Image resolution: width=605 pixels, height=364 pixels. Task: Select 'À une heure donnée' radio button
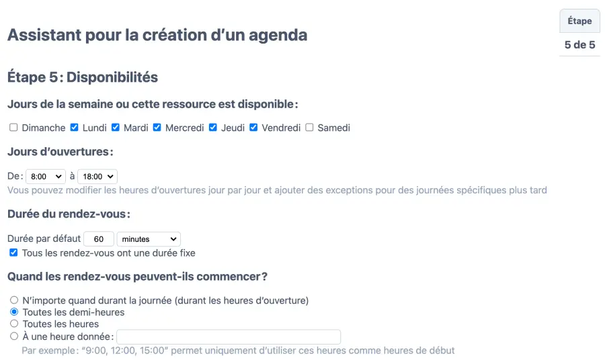14,336
